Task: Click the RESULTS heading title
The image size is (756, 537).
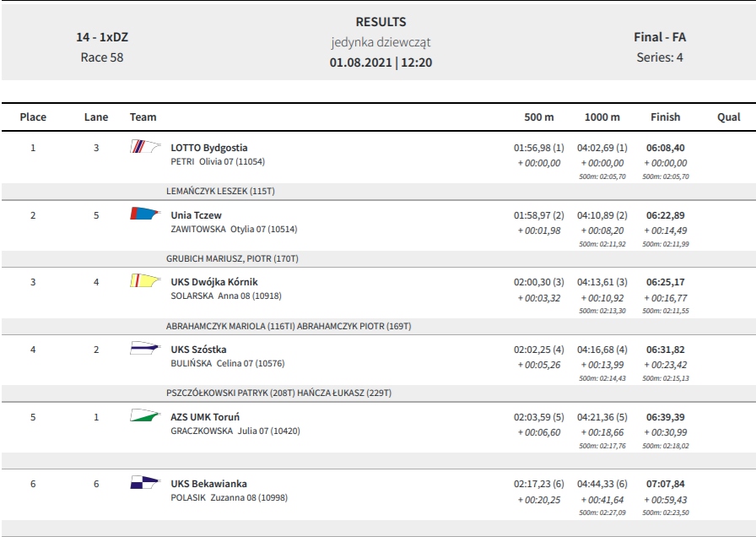Action: click(x=381, y=22)
